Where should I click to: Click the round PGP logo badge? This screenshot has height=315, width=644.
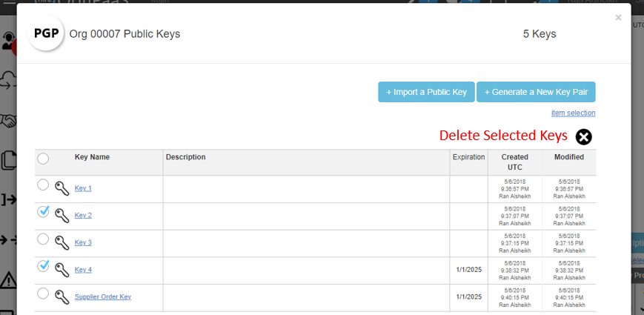45,34
